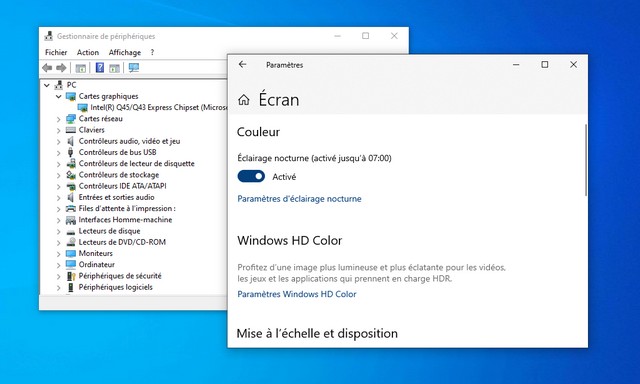Click the Interfaces Homme-machine icon
The image size is (640, 384).
click(71, 220)
